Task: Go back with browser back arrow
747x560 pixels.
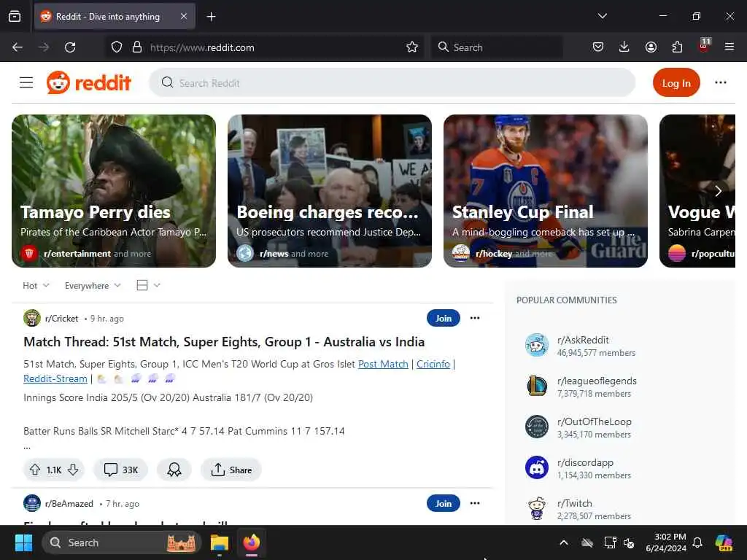Action: [18, 47]
